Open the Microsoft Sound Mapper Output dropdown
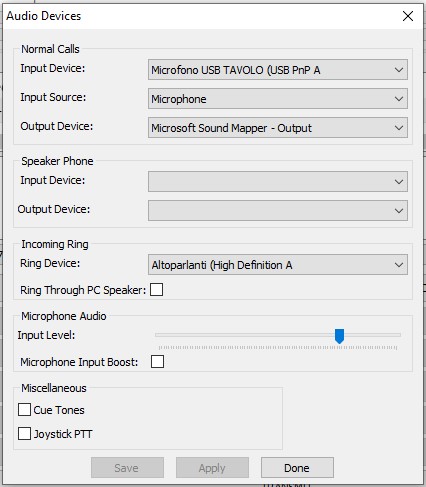Image resolution: width=426 pixels, height=487 pixels. 278,128
